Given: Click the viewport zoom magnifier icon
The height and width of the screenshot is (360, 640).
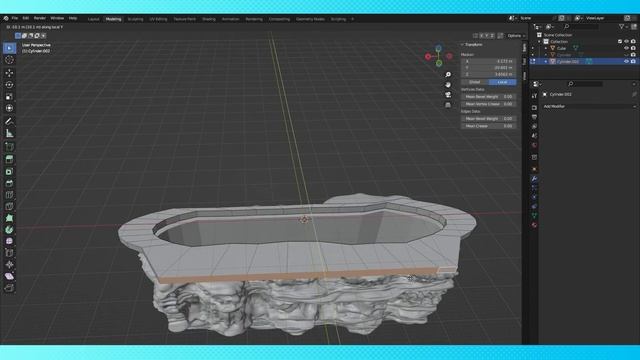Looking at the screenshot, I should pyautogui.click(x=448, y=75).
